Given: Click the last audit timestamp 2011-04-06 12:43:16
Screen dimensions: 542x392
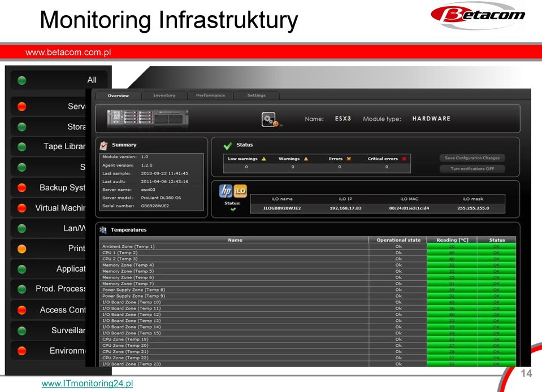Looking at the screenshot, I should [x=164, y=182].
